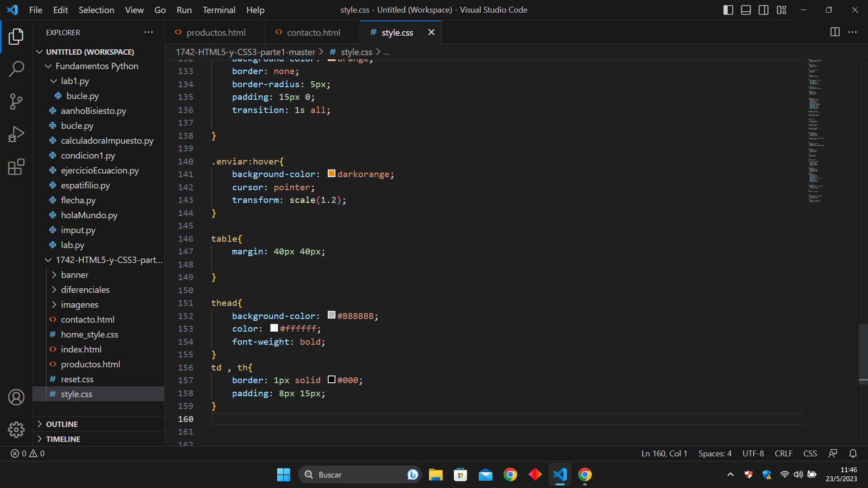The width and height of the screenshot is (868, 488).
Task: Click breadcrumb 1742-HTML5-y-CSS3-parte1-master
Action: (245, 52)
